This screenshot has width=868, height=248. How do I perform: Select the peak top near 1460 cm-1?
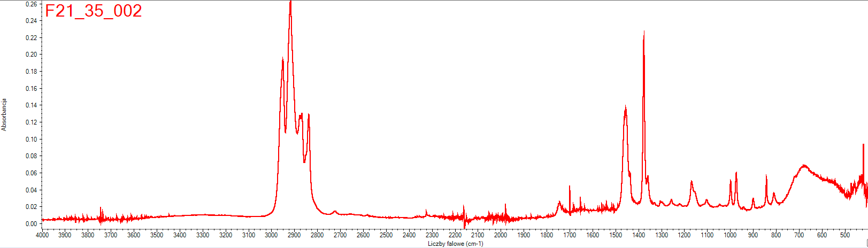tap(625, 108)
